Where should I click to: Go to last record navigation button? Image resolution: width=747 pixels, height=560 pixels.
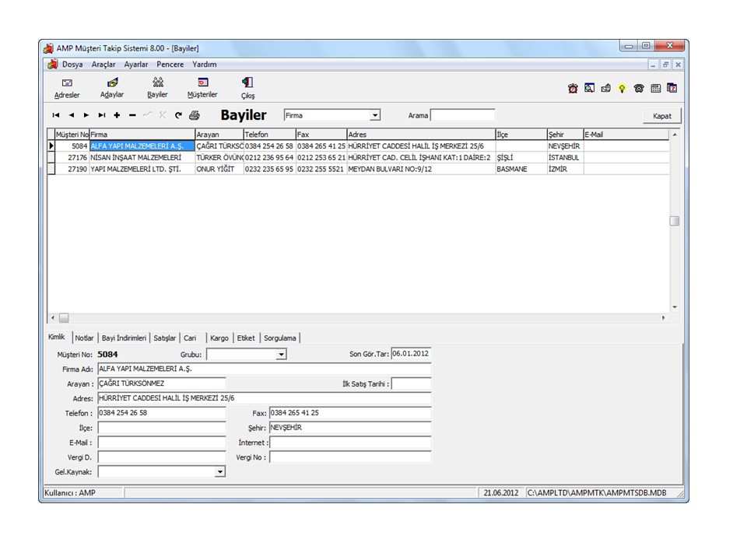click(101, 115)
